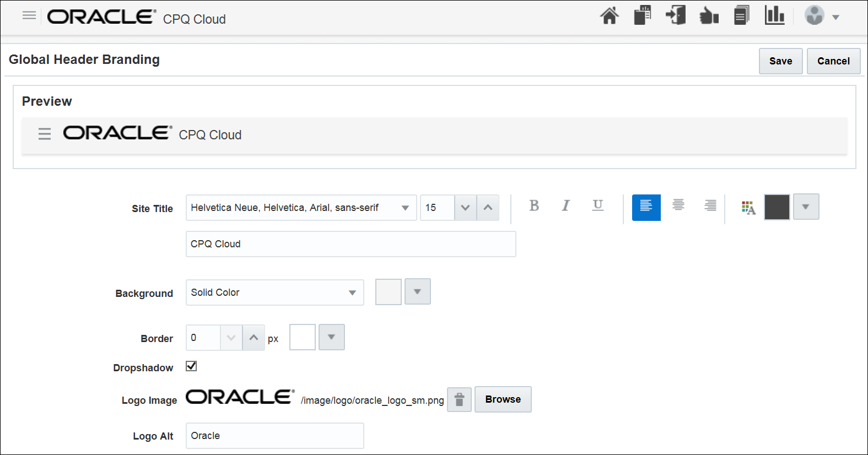
Task: Open approvals via thumbs-up icon
Action: coord(709,15)
